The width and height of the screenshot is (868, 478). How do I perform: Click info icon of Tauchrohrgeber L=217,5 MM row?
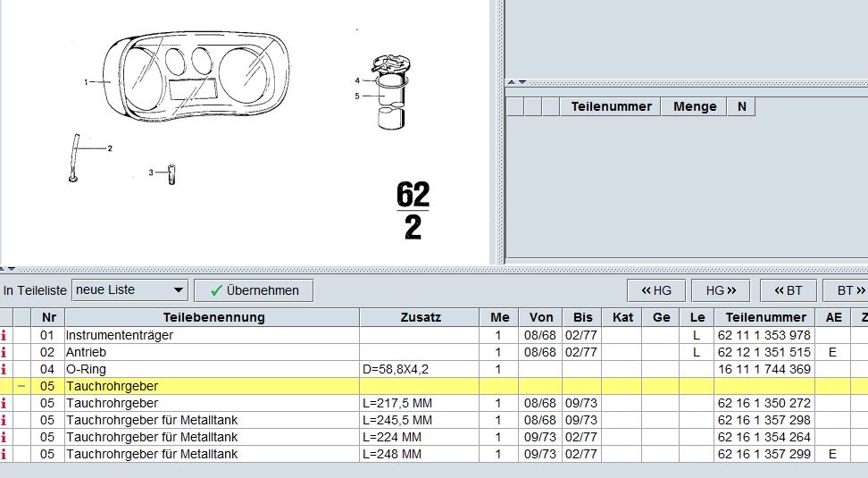point(4,403)
